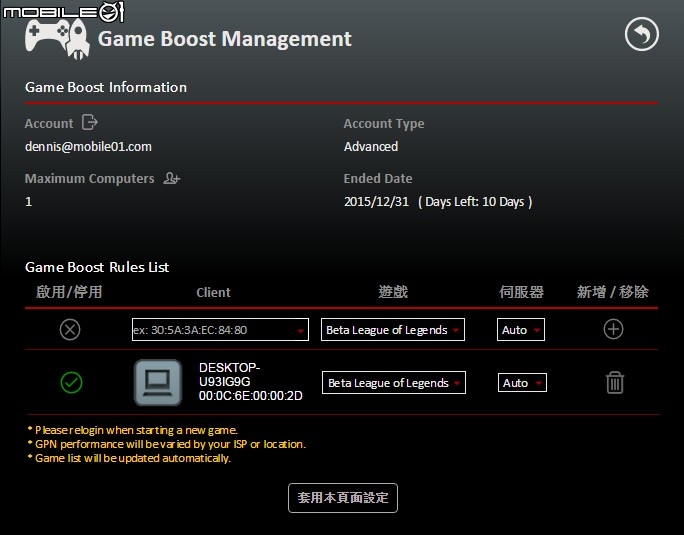Open the new-rule game dropdown
This screenshot has height=535, width=684.
coord(393,329)
